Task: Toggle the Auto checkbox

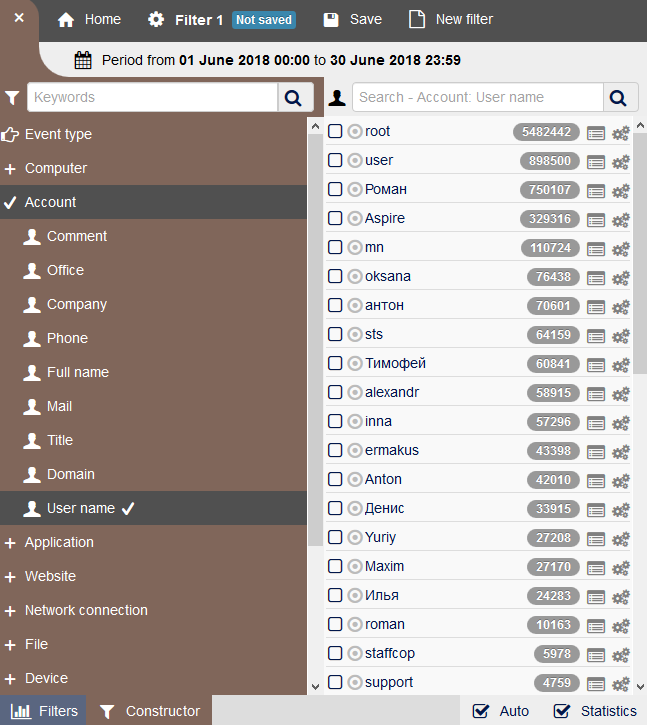Action: 482,711
